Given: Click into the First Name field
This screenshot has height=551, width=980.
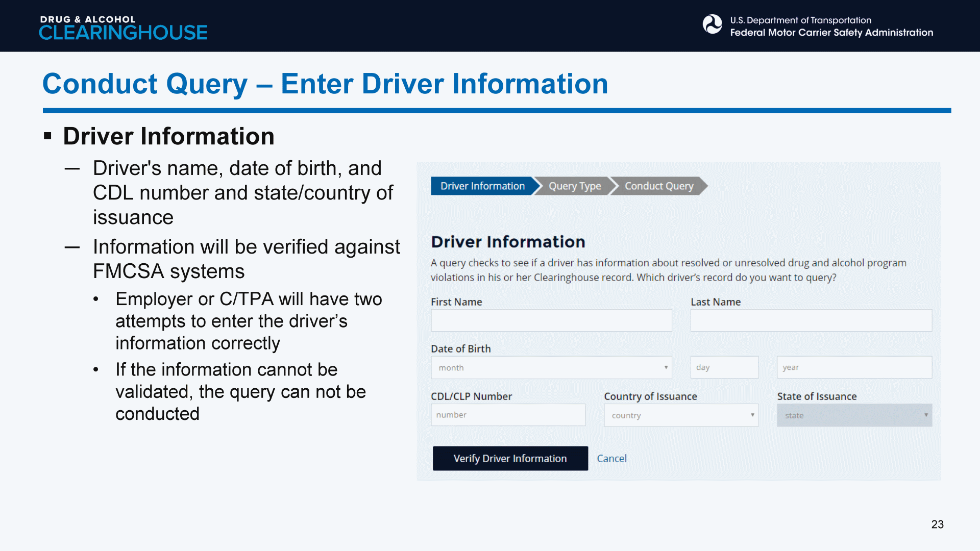Looking at the screenshot, I should (x=551, y=320).
